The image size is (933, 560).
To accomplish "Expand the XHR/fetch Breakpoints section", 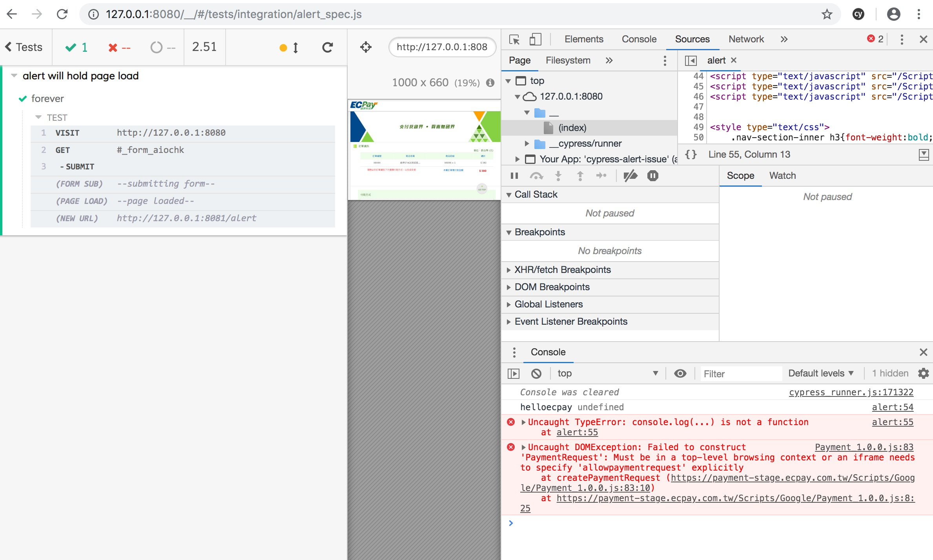I will (x=562, y=270).
